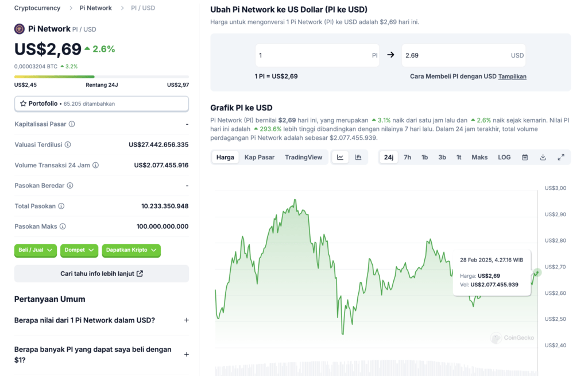The image size is (588, 376).
Task: Select the Harga chart tab
Action: click(225, 158)
